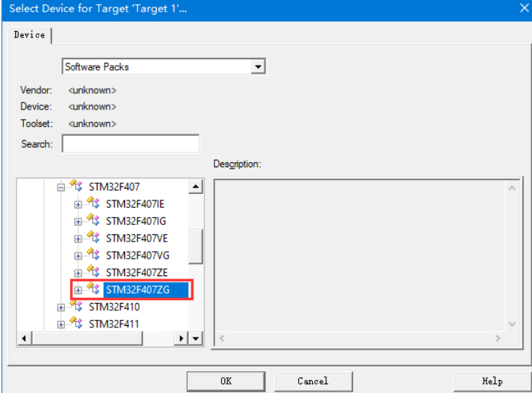Expand the STM32F407ZE node

[x=78, y=273]
